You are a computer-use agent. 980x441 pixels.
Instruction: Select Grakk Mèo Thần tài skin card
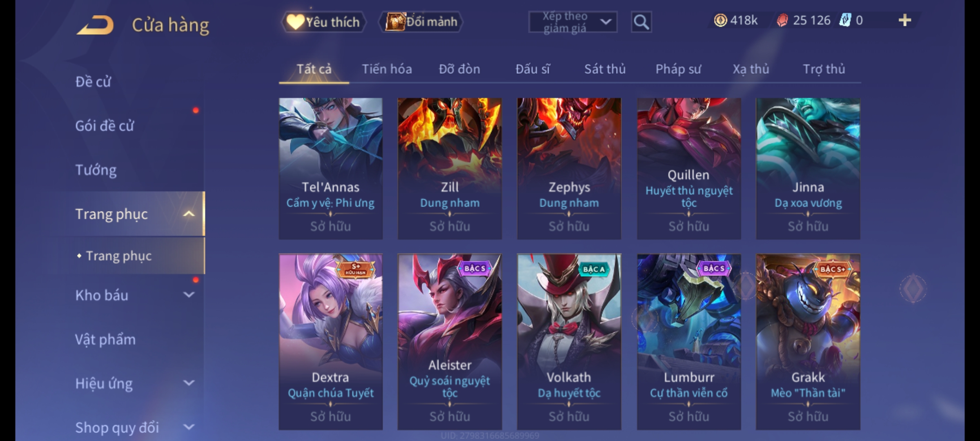pyautogui.click(x=808, y=342)
